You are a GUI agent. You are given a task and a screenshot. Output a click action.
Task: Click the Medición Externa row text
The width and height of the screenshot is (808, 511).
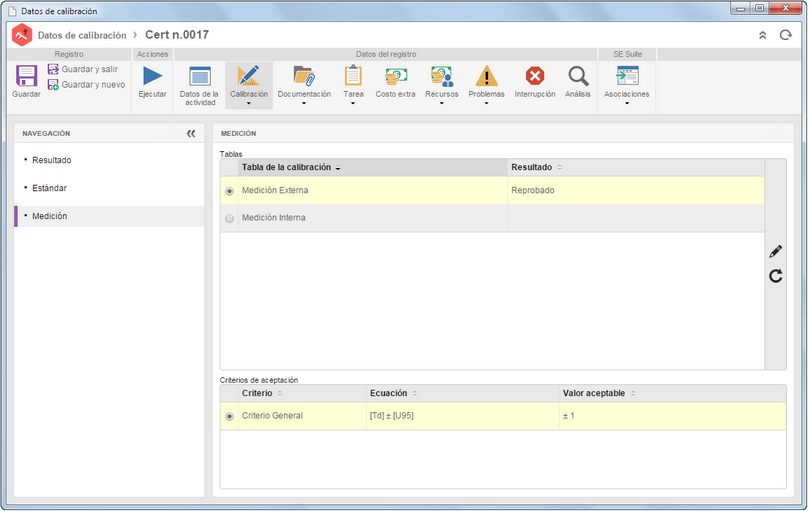275,190
